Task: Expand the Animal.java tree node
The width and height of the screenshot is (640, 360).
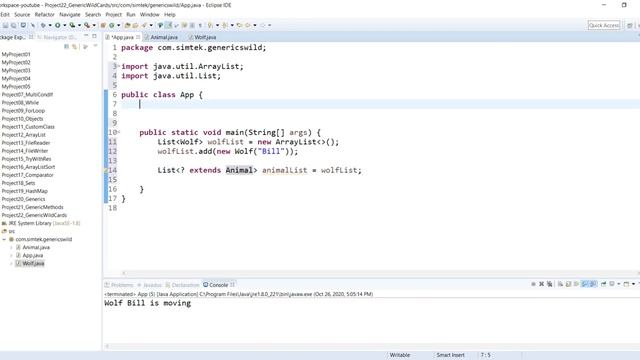Action: point(11,247)
